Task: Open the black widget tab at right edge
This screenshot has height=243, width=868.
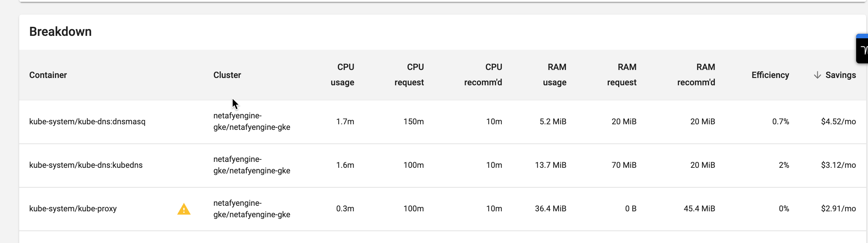Action: click(x=862, y=49)
